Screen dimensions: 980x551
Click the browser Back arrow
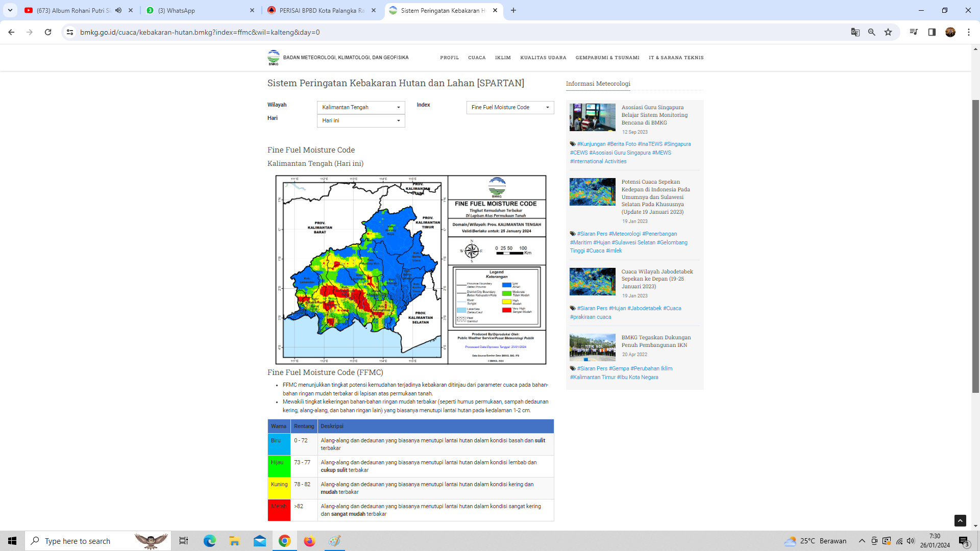11,32
